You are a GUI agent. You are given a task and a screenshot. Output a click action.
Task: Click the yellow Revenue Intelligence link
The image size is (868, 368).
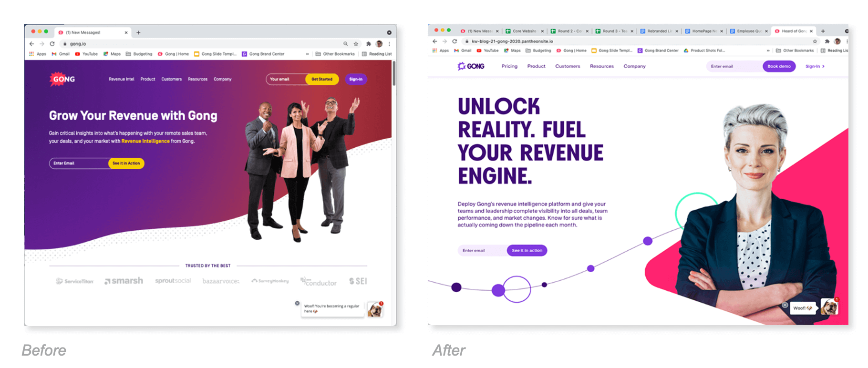pos(145,141)
